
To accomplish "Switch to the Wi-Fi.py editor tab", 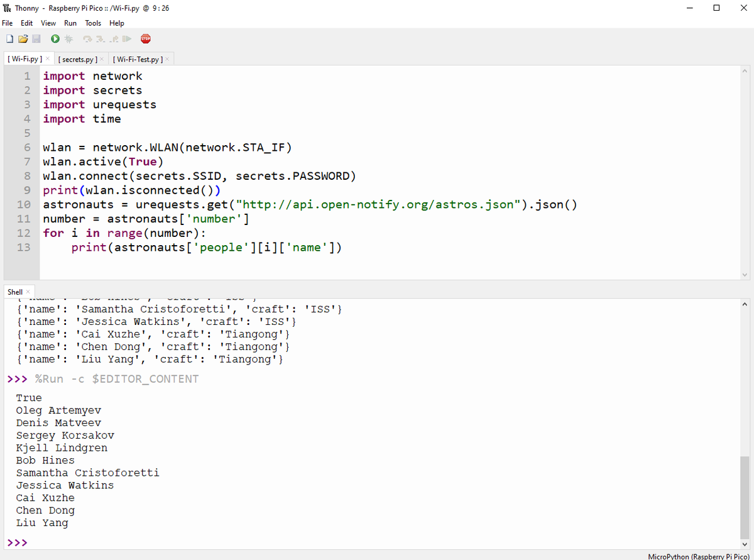I will 25,59.
